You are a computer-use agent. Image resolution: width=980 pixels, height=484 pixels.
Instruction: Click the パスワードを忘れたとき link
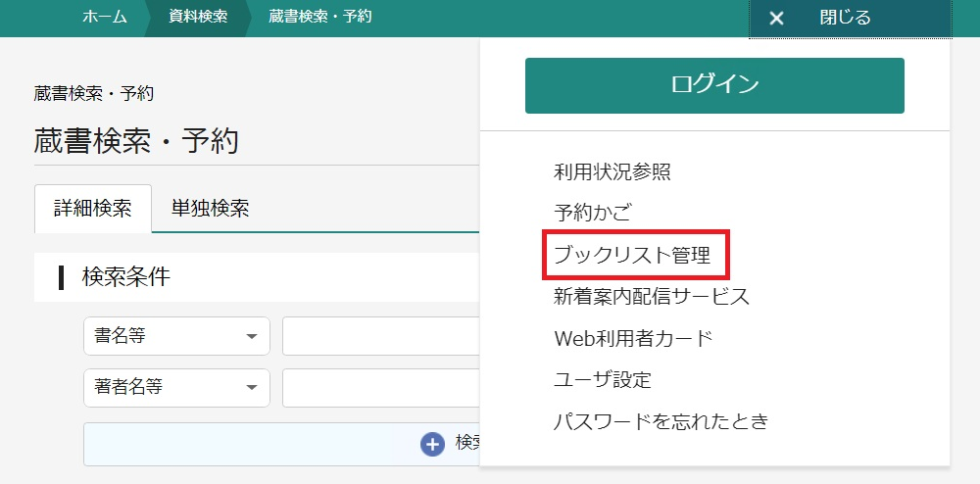[x=661, y=421]
